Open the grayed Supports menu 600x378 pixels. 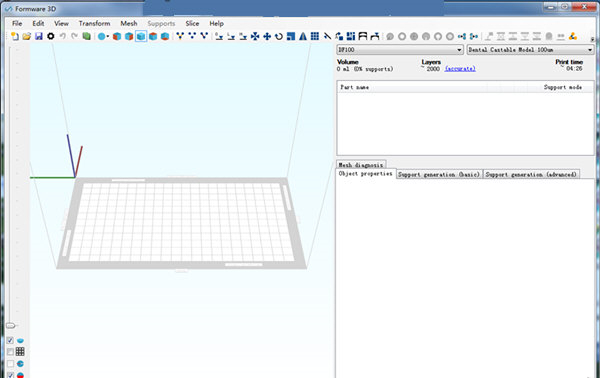pos(161,23)
